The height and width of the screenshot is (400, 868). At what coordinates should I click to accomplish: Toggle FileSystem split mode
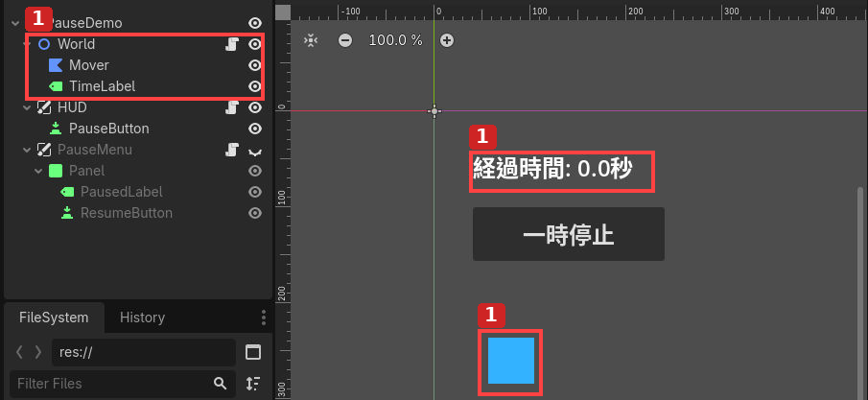[x=253, y=352]
